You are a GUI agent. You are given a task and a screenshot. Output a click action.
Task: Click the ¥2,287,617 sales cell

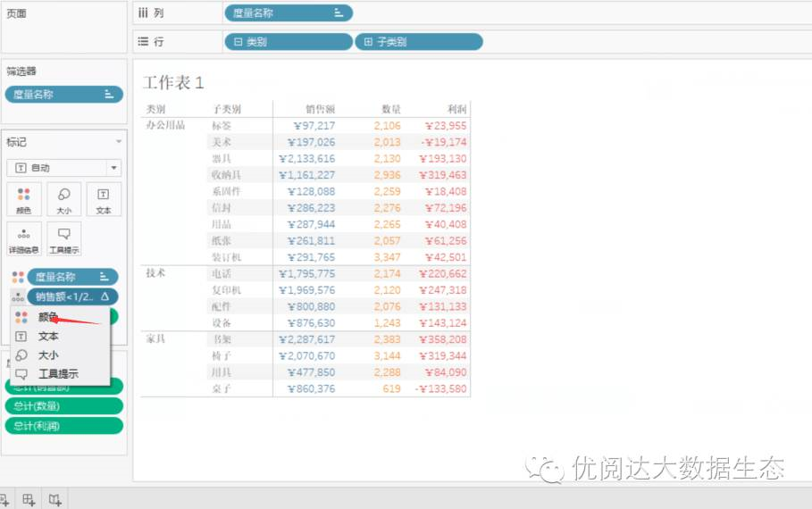click(x=306, y=339)
